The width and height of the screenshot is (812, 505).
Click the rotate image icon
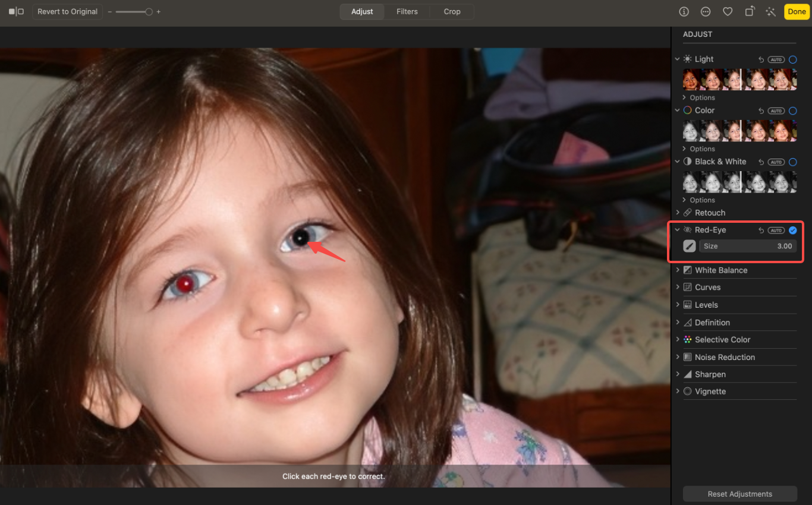(x=749, y=11)
